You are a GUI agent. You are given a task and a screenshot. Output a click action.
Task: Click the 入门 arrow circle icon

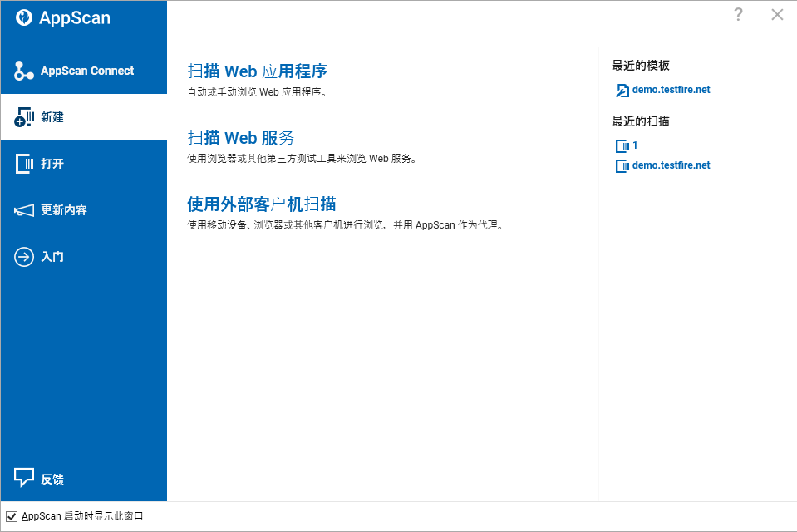[x=24, y=257]
